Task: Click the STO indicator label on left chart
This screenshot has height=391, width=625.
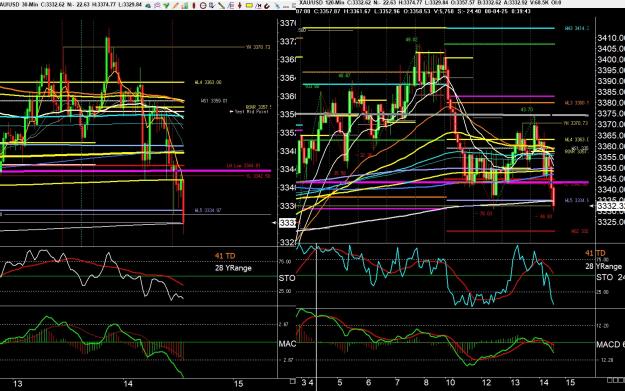Action: (x=287, y=278)
